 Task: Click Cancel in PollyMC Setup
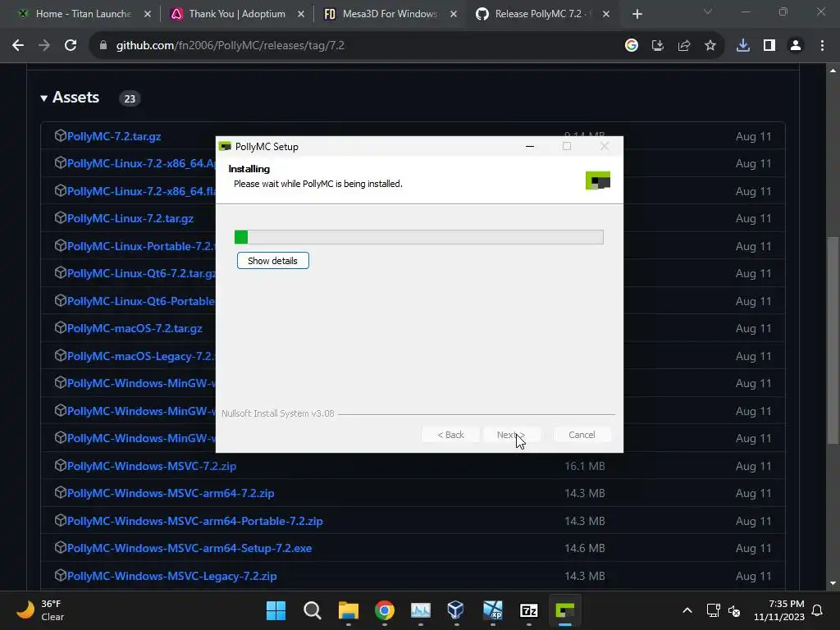(x=582, y=435)
